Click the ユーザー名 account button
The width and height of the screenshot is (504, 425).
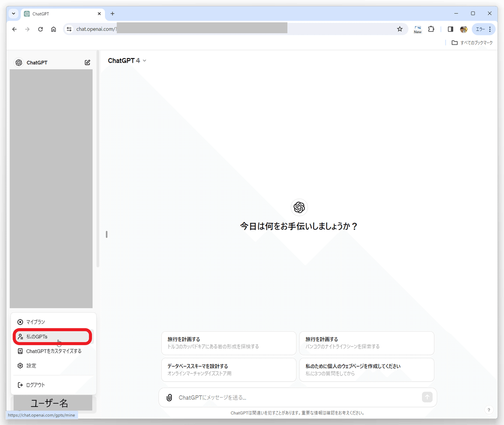pos(53,403)
